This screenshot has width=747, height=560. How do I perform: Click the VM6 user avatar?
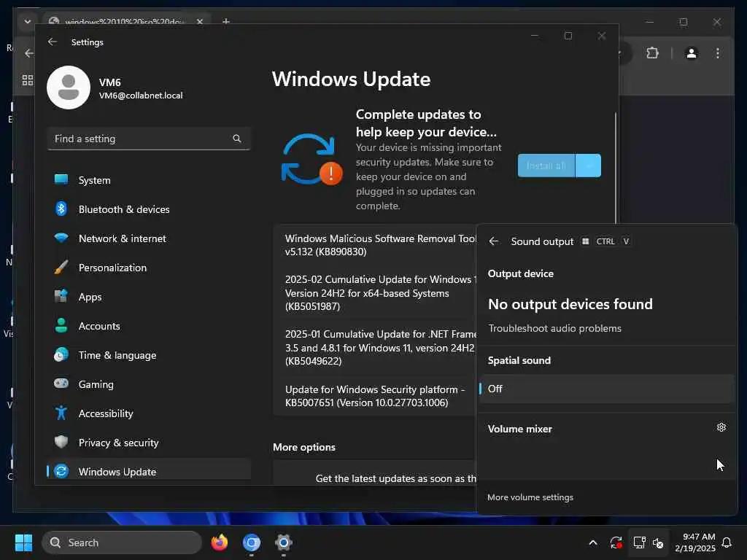(x=69, y=87)
